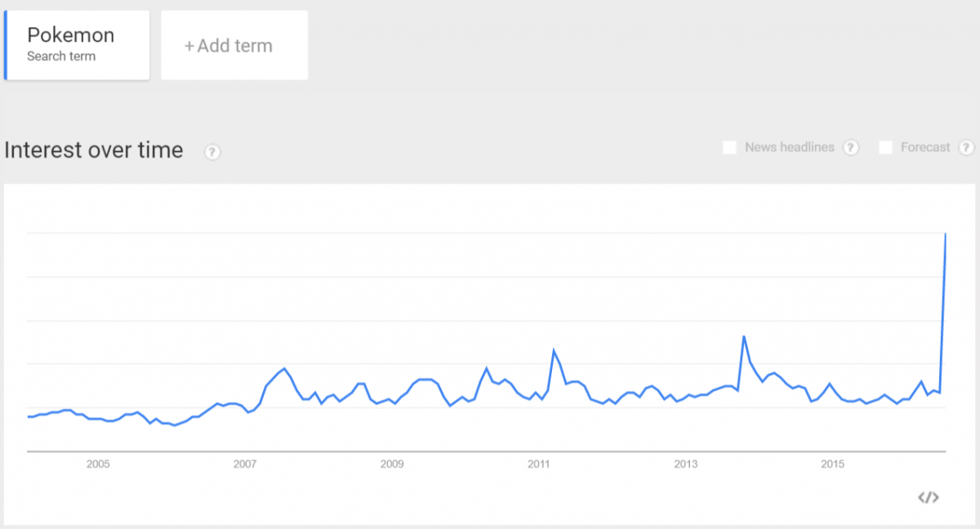Select the Pokemon search term card
This screenshot has width=980, height=529.
pos(77,45)
